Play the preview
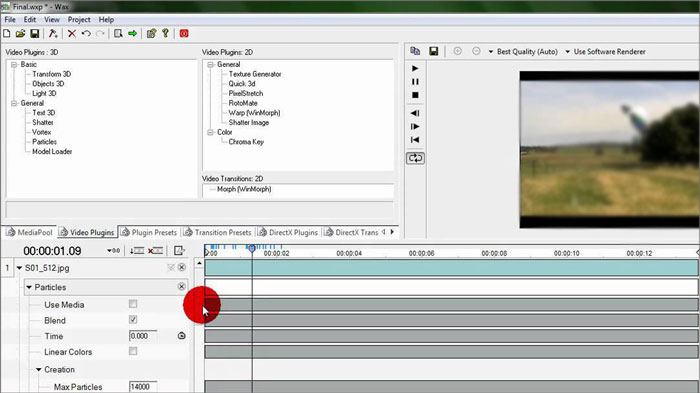The image size is (700, 393). [x=415, y=68]
